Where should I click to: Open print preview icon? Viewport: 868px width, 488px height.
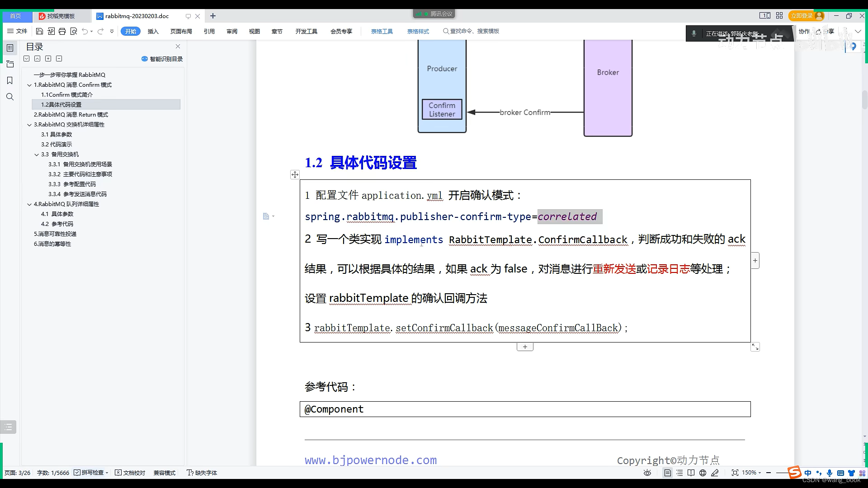[74, 31]
